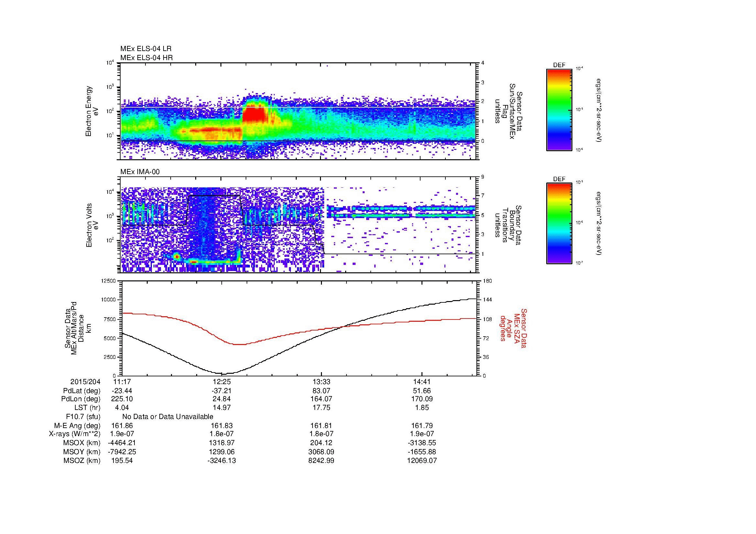
Task: Click M-E Ang value 161.79
Action: pos(422,426)
